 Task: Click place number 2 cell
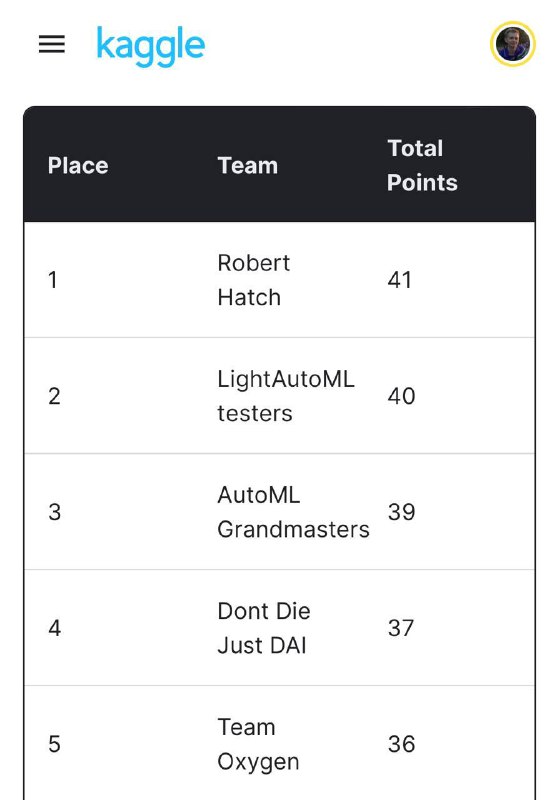(55, 396)
